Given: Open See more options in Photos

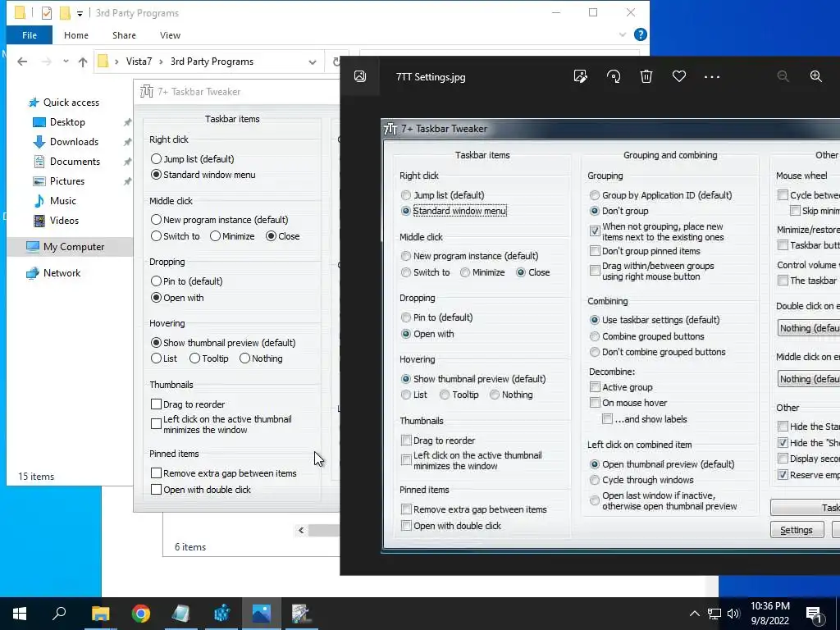Looking at the screenshot, I should (711, 76).
